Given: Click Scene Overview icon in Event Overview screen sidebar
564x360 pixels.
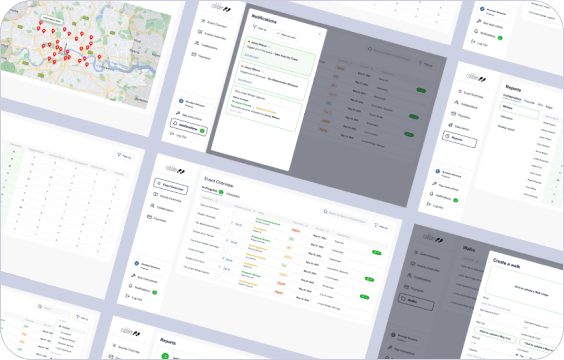Looking at the screenshot, I should click(156, 194).
